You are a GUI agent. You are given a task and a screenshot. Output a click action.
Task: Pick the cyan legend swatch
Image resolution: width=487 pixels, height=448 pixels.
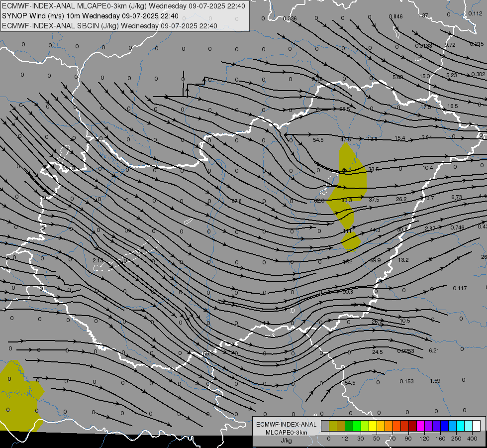(460, 426)
